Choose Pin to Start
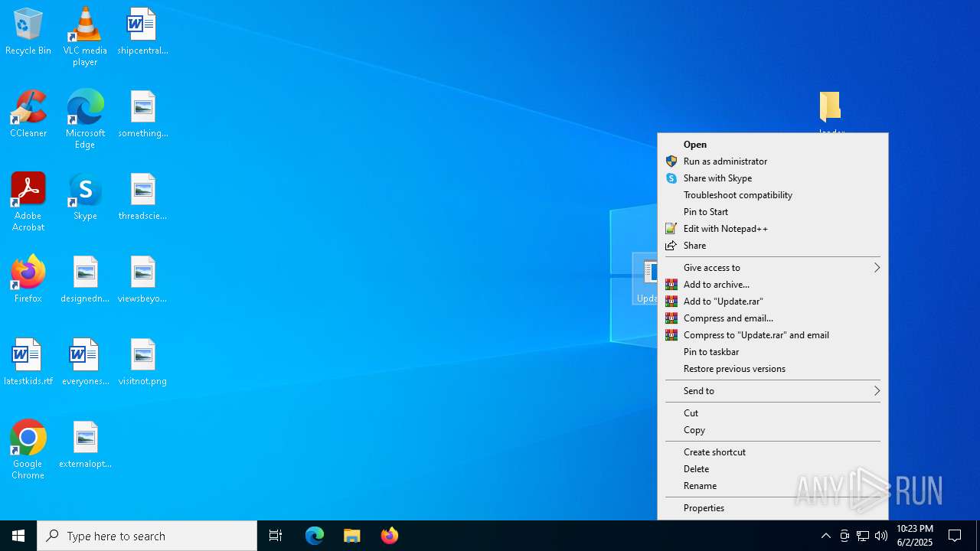Viewport: 980px width, 551px height. click(x=773, y=212)
